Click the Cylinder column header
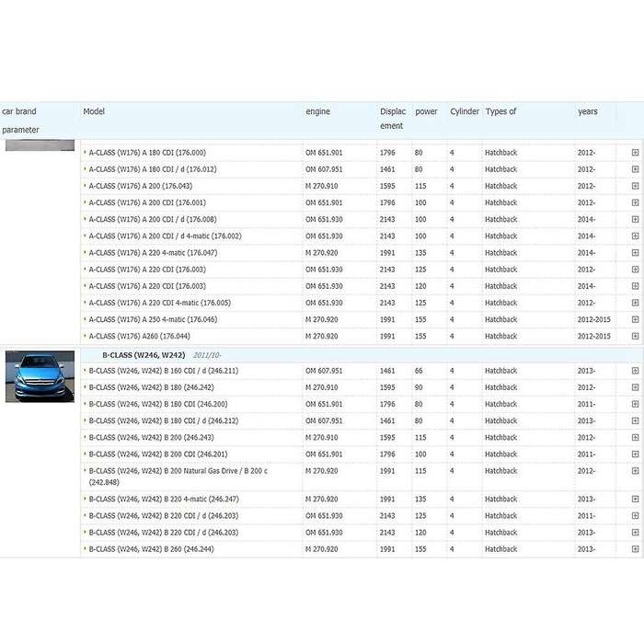 465,111
